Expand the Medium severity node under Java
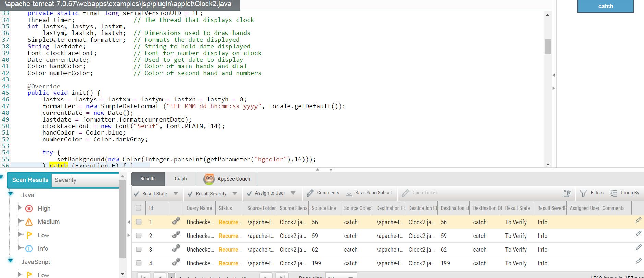Image resolution: width=644 pixels, height=278 pixels. tap(20, 221)
